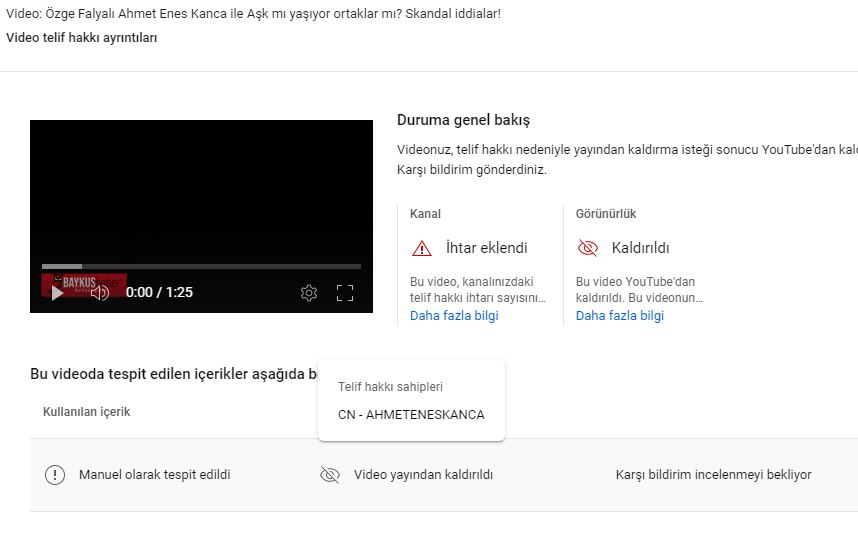Click 'Duruma genel bakış' heading
Image resolution: width=858 pixels, height=539 pixels.
pyautogui.click(x=463, y=120)
